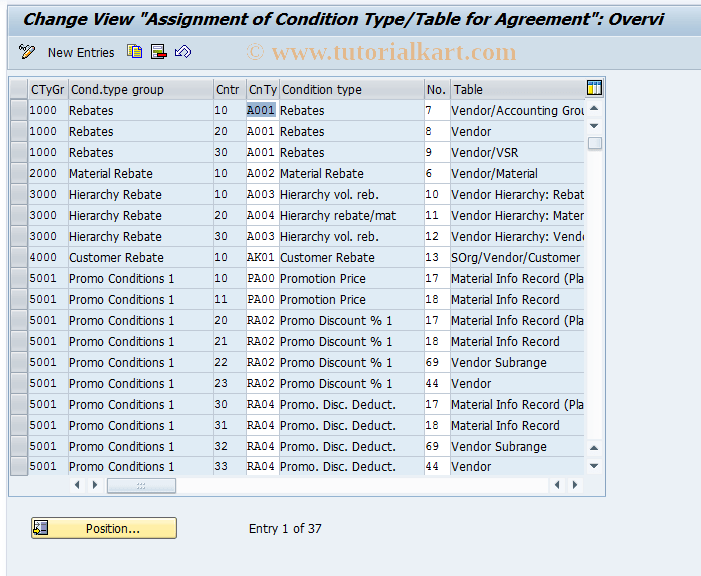Click the No. field with value 8
The width and height of the screenshot is (701, 576).
click(x=437, y=131)
